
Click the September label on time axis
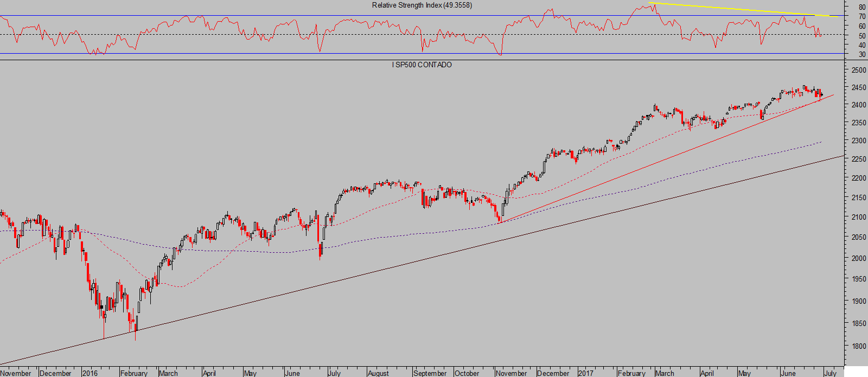[x=430, y=373]
